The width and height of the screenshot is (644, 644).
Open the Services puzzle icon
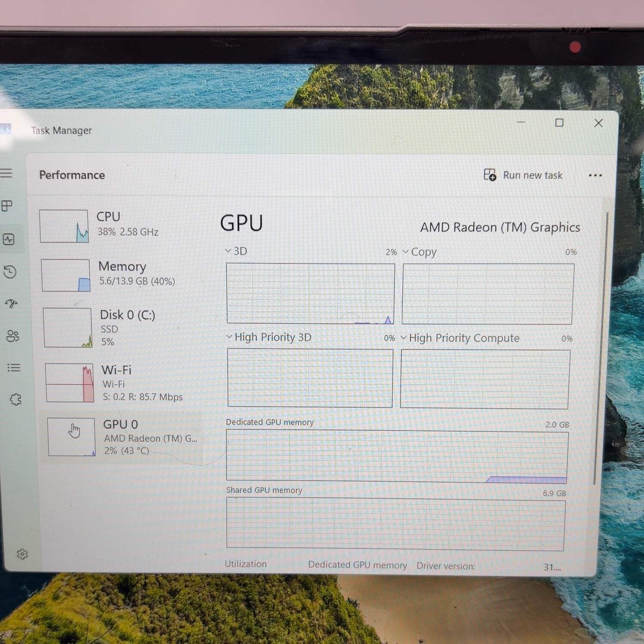tap(15, 399)
